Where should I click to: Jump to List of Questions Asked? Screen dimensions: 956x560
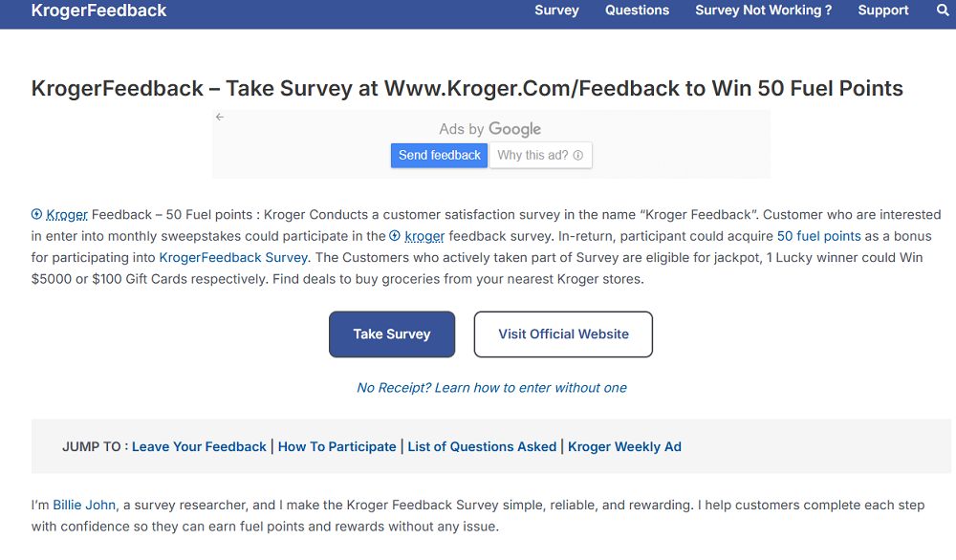482,446
